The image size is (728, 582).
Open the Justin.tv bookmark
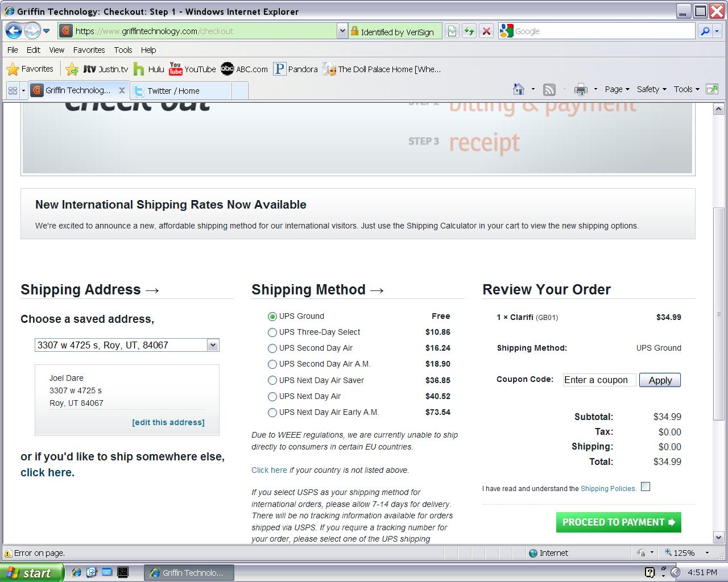click(106, 69)
